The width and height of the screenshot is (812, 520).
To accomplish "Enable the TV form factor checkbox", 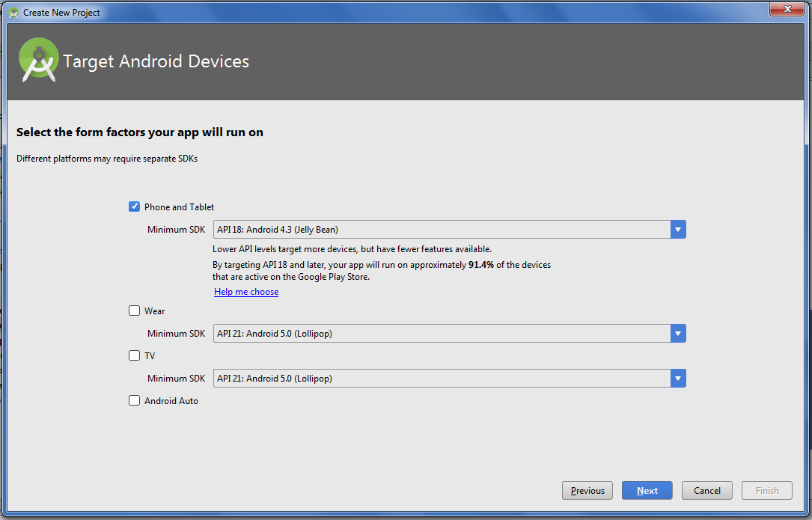I will [135, 356].
